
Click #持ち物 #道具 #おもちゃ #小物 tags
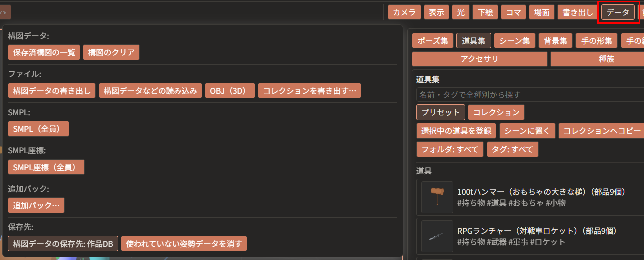(x=512, y=203)
